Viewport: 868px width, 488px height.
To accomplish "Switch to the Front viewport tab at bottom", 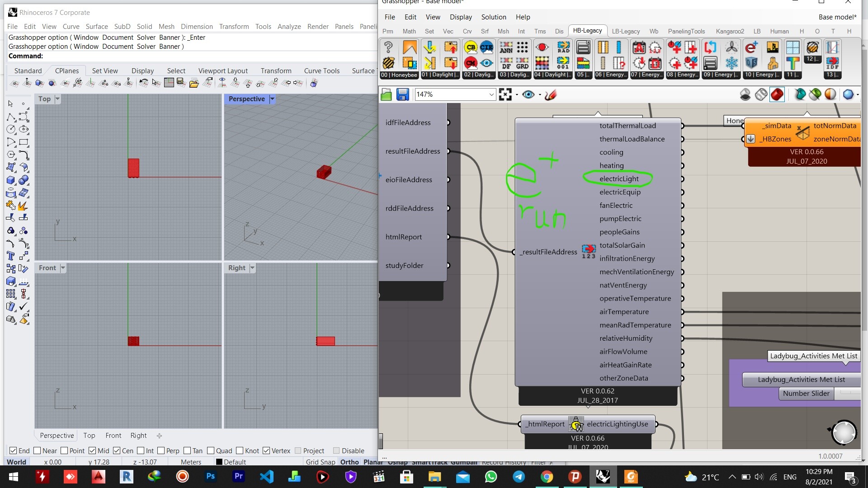I will (x=113, y=436).
